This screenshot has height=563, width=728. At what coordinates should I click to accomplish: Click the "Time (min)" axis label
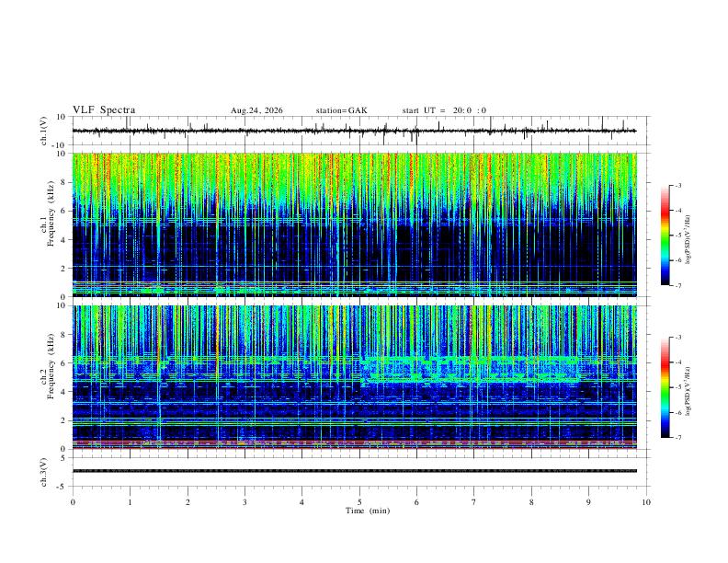[368, 511]
